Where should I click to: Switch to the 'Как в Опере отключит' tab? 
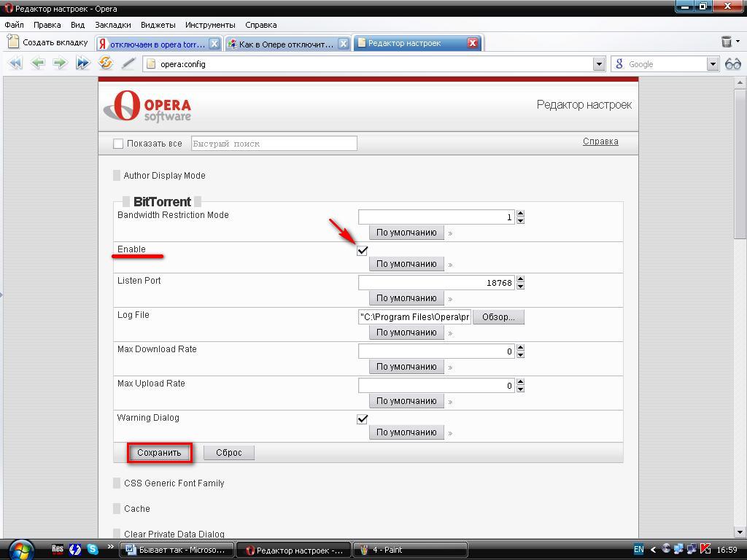click(x=286, y=44)
